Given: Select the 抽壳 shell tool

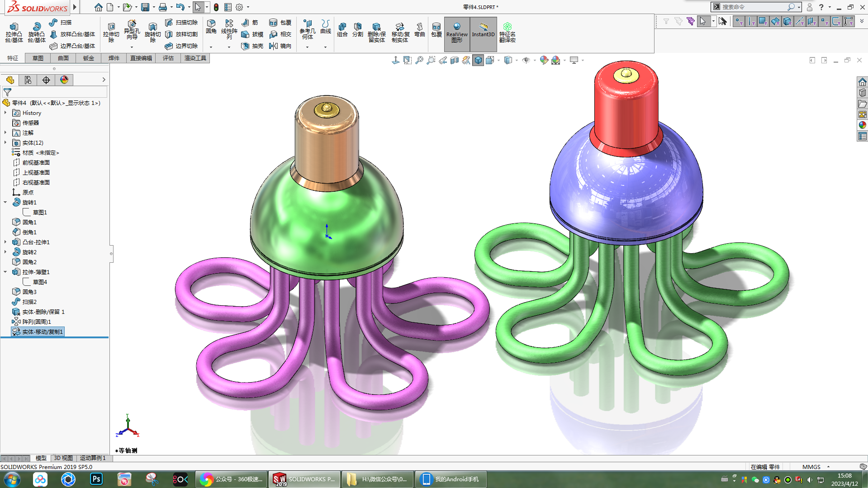Looking at the screenshot, I should pos(252,46).
